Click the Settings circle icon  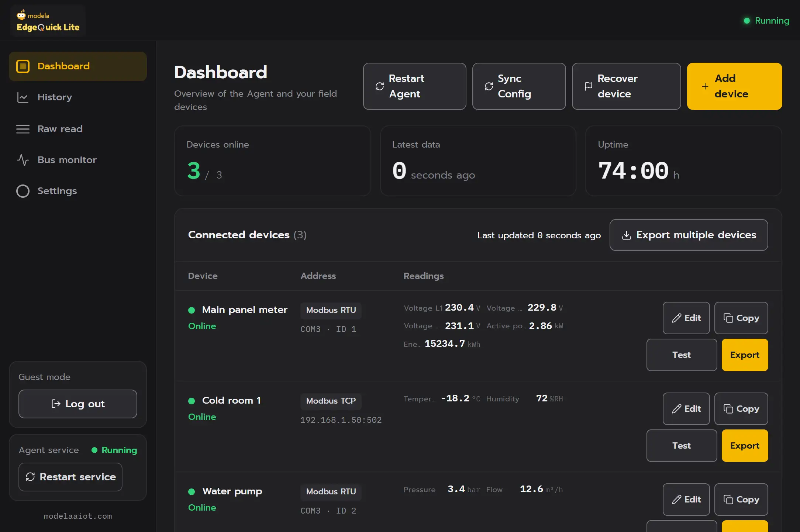(x=23, y=191)
